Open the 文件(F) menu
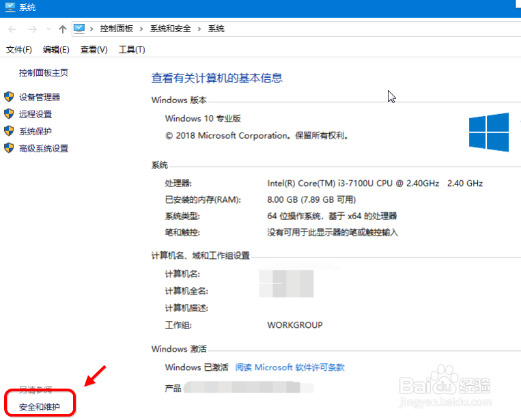 [19, 50]
